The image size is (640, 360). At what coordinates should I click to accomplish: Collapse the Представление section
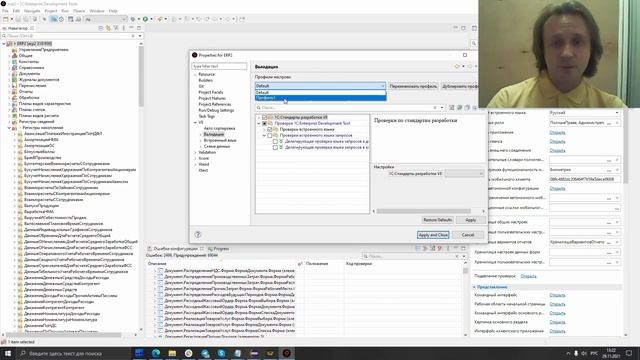pos(474,287)
